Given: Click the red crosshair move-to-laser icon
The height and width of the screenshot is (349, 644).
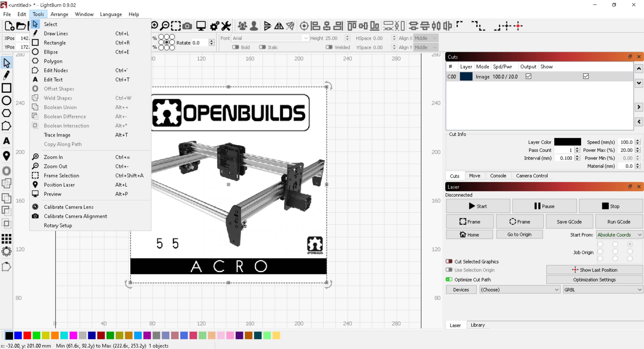Looking at the screenshot, I should pyautogui.click(x=518, y=26).
